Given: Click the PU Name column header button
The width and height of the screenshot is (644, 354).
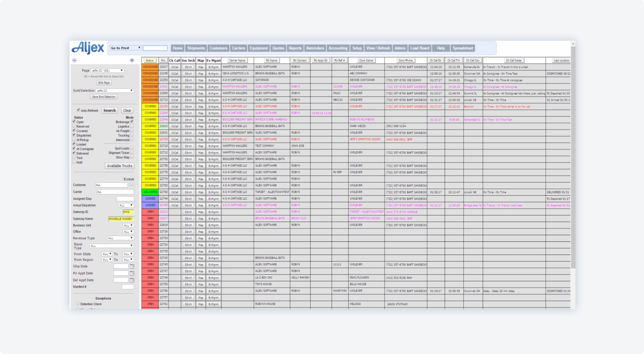Looking at the screenshot, I should [x=272, y=60].
